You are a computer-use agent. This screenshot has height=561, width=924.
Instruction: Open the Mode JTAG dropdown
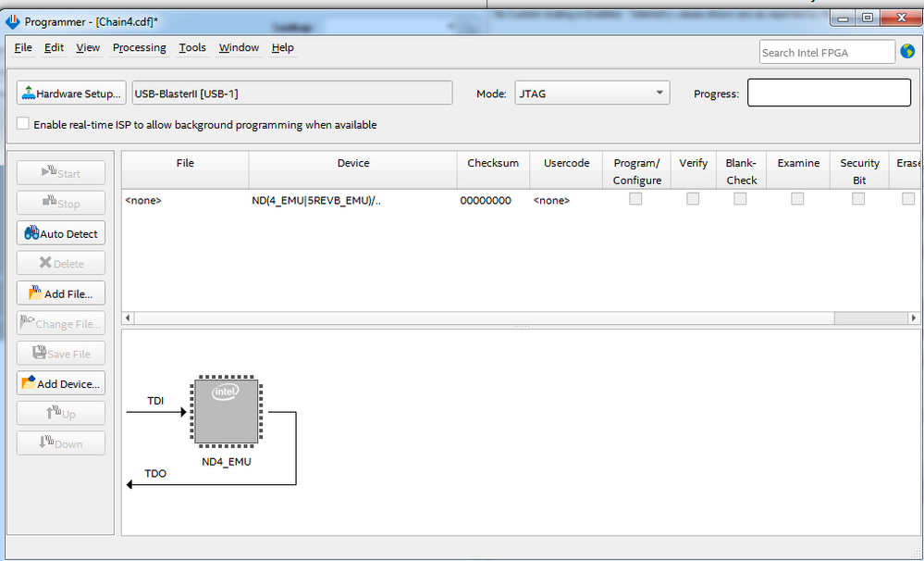592,93
